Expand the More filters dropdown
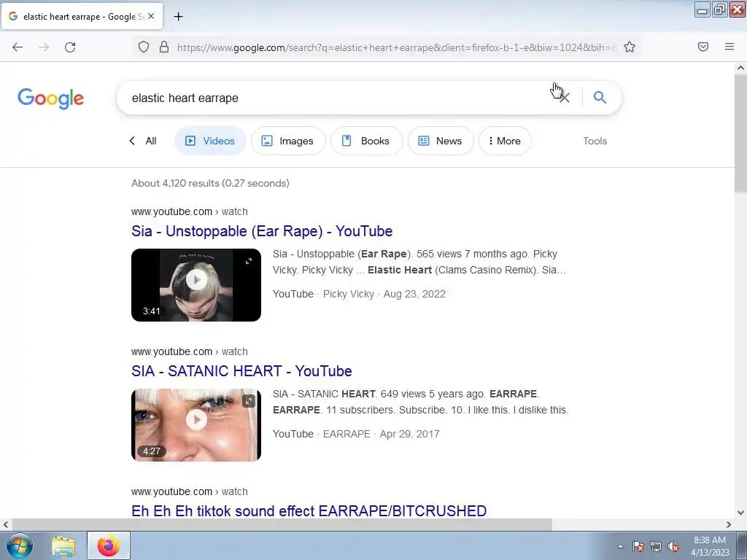 click(505, 141)
